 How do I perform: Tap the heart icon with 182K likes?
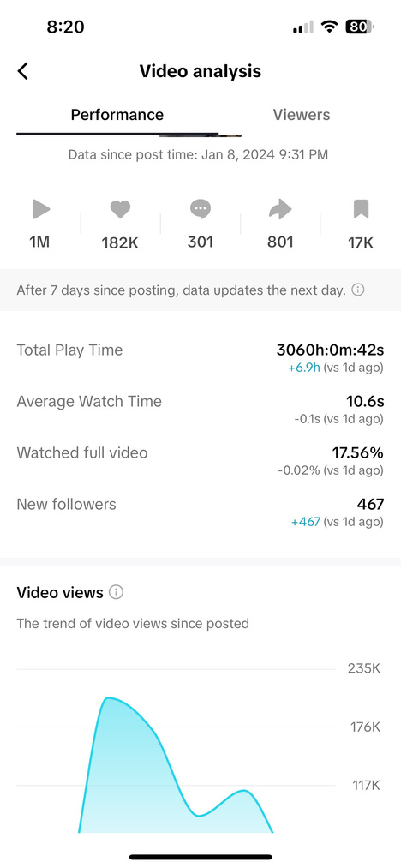pyautogui.click(x=120, y=209)
